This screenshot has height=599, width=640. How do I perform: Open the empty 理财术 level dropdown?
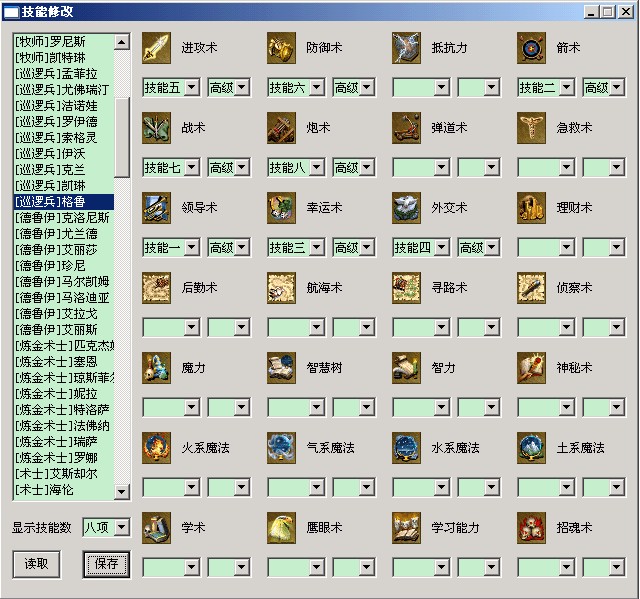click(604, 247)
